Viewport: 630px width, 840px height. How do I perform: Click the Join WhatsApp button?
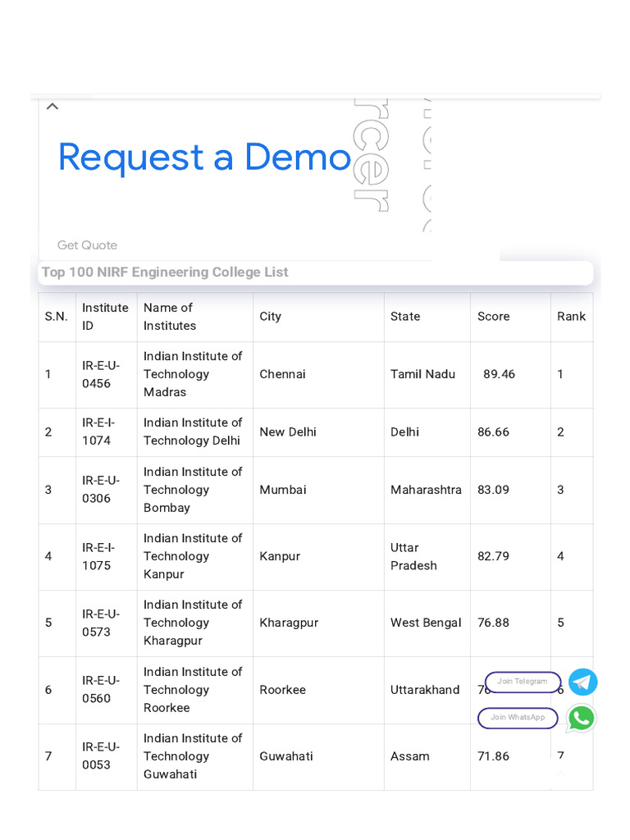coord(518,717)
